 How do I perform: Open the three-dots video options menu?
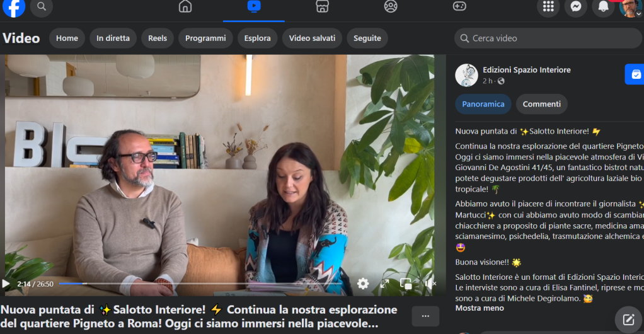[425, 316]
